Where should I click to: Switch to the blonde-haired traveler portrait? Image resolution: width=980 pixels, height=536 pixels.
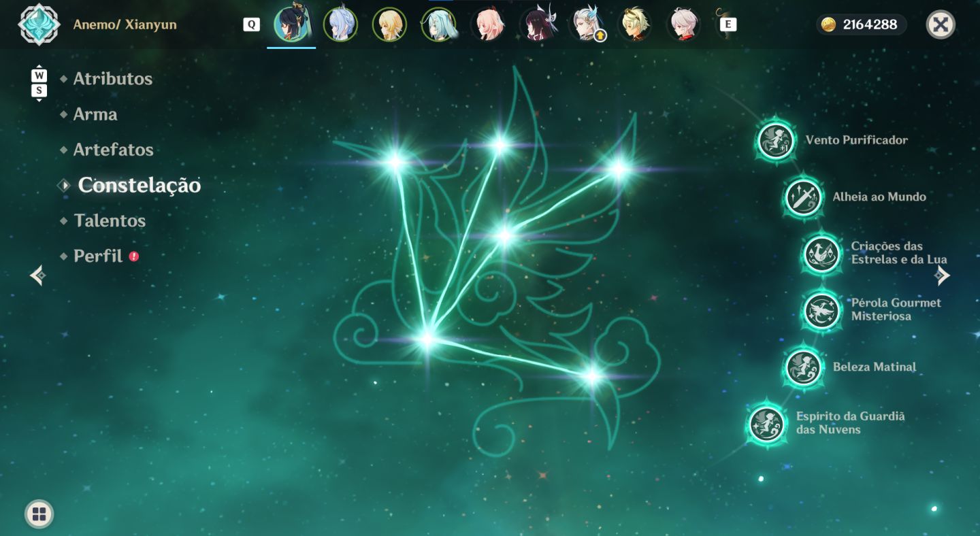point(389,24)
